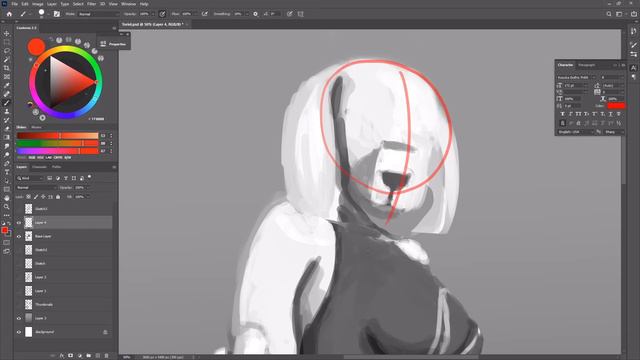Add a layer style with fx icon

(62, 356)
